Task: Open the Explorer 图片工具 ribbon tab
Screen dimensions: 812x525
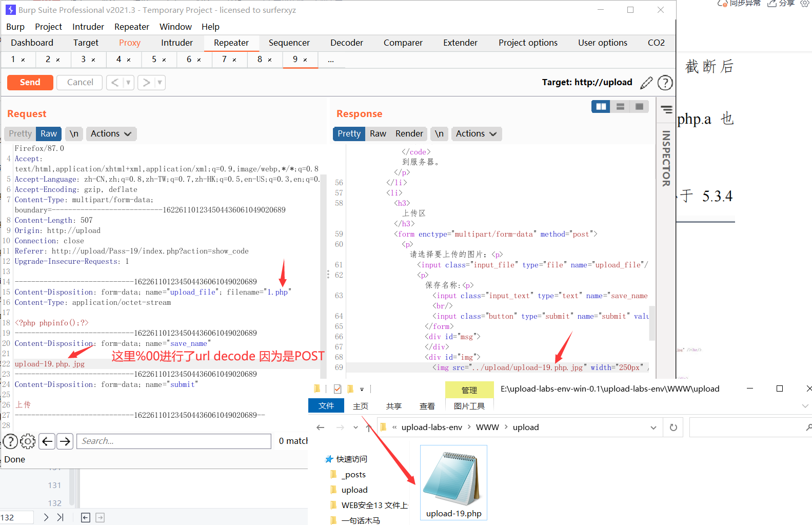Action: 469,406
